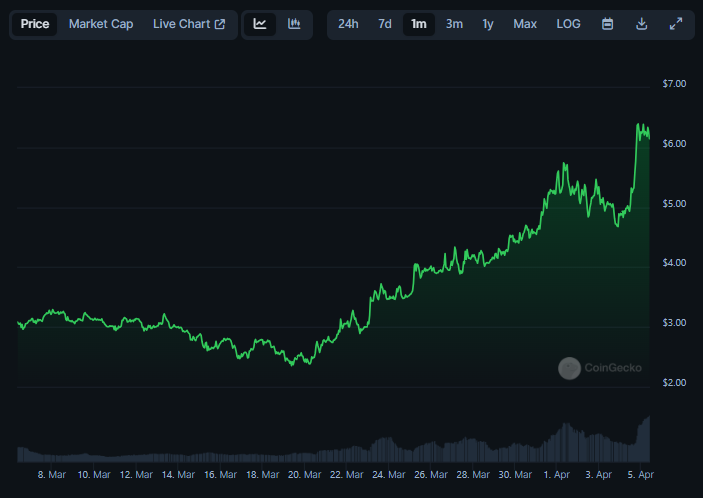Click the 1. Apr date label
This screenshot has height=498, width=703.
pos(556,475)
